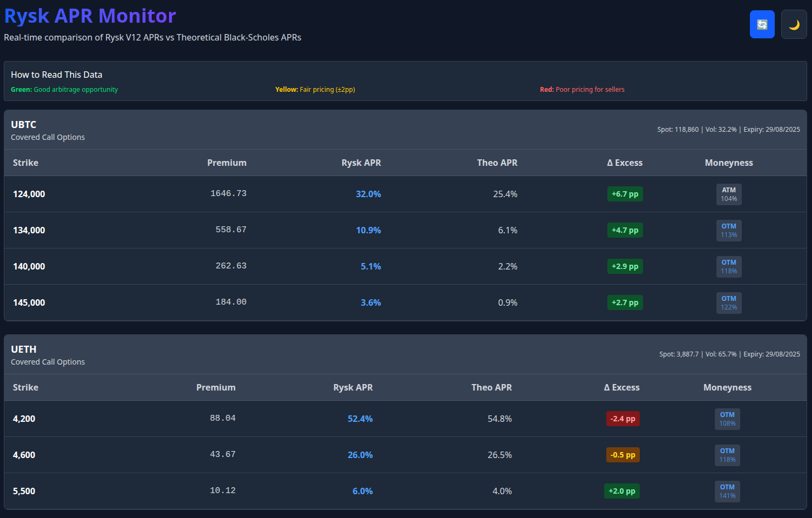Click the +2.0 pp excess badge

coord(622,491)
